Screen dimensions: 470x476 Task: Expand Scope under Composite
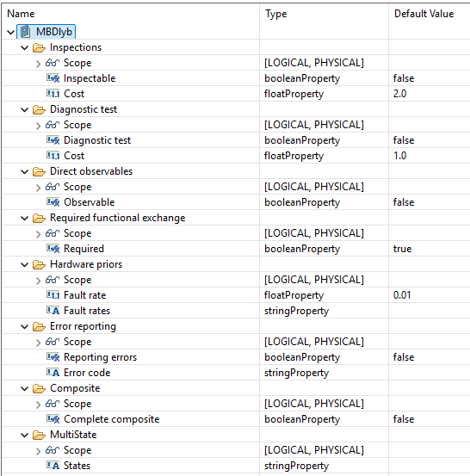pos(38,404)
